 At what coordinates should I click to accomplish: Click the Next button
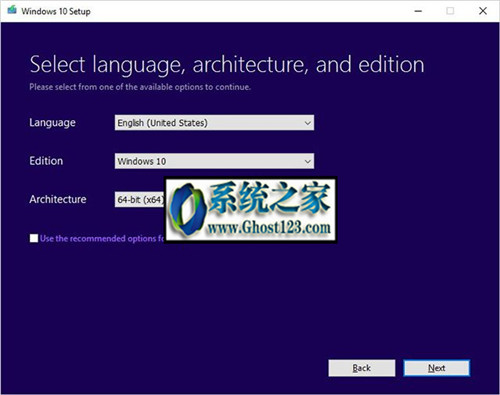point(437,368)
